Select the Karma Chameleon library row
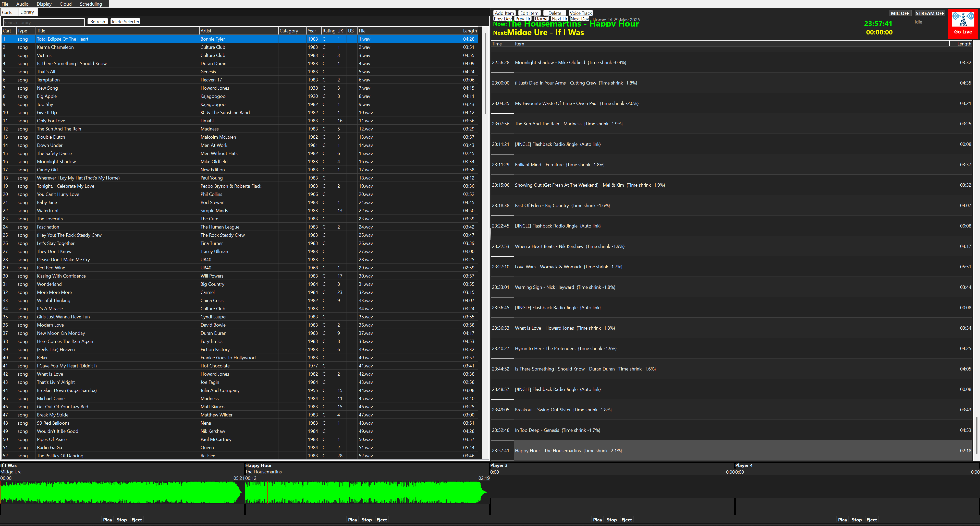 pos(240,47)
